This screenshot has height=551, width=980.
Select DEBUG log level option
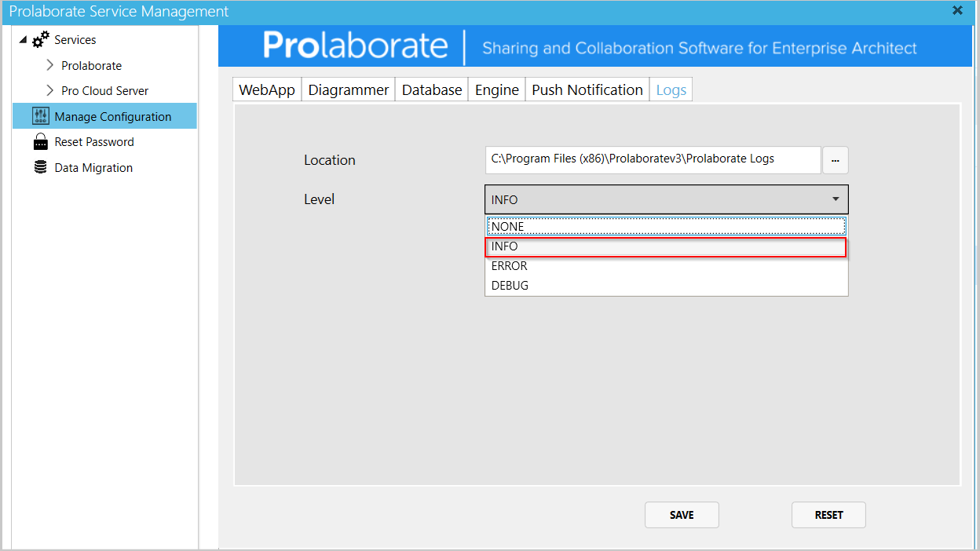tap(666, 286)
